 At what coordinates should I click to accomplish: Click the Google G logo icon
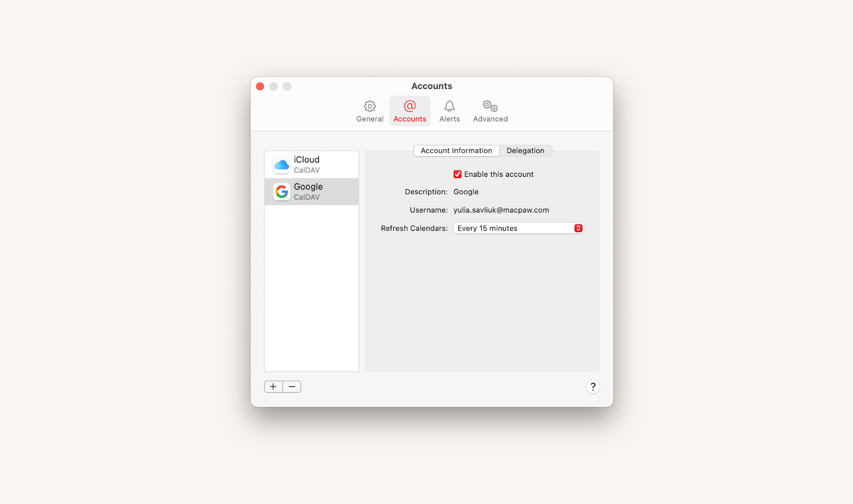pyautogui.click(x=281, y=191)
